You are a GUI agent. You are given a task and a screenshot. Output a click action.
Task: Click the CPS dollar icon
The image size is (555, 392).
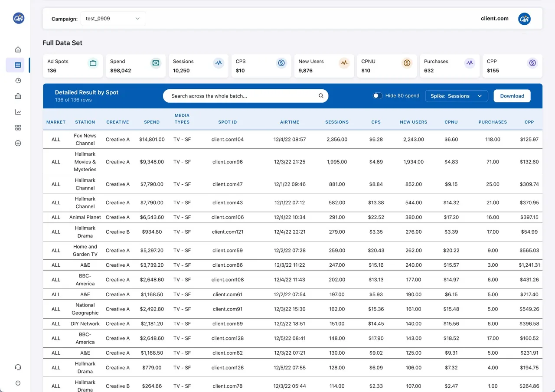tap(281, 63)
